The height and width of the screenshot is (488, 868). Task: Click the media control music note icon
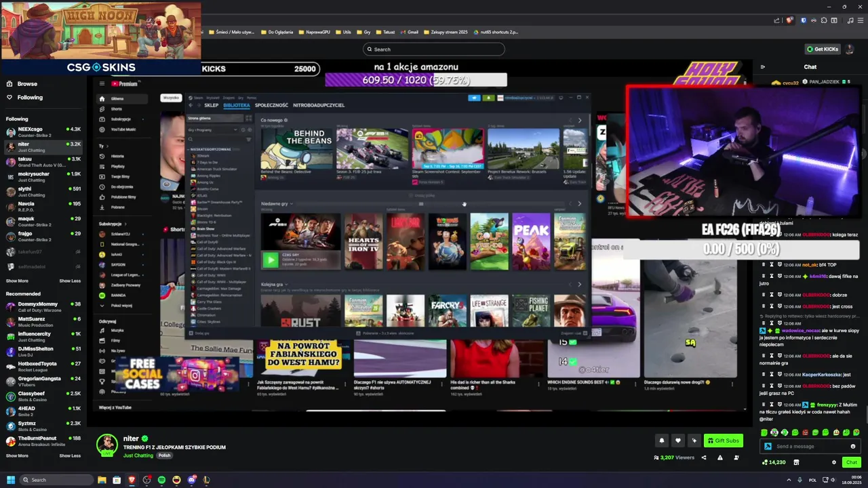[x=850, y=20]
